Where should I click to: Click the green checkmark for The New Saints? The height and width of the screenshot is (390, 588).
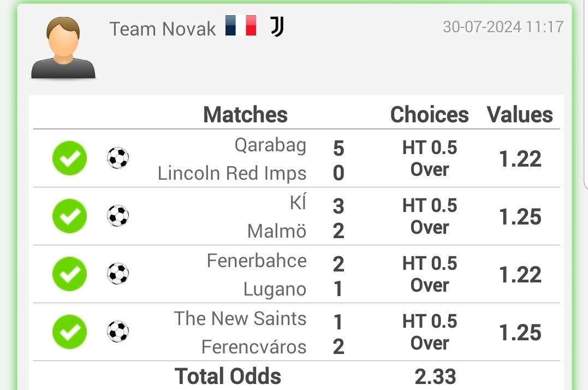pyautogui.click(x=70, y=332)
